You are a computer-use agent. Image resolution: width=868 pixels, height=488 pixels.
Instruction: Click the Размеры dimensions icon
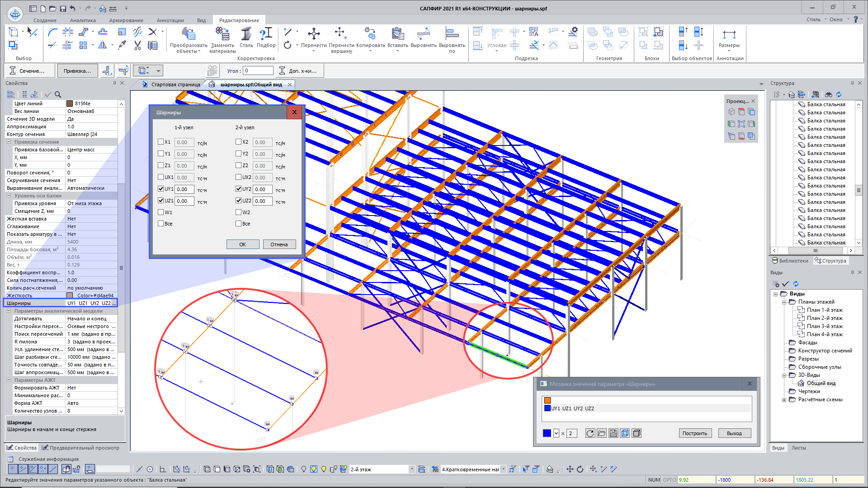729,34
